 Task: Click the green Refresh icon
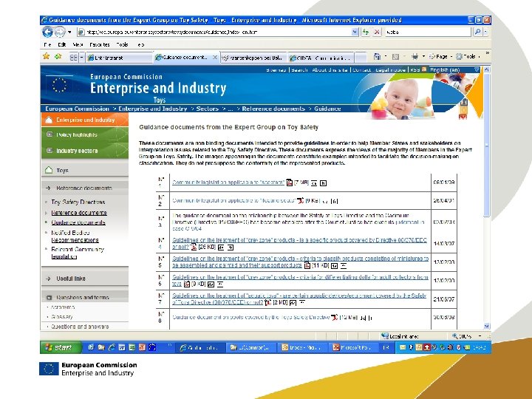click(x=366, y=33)
